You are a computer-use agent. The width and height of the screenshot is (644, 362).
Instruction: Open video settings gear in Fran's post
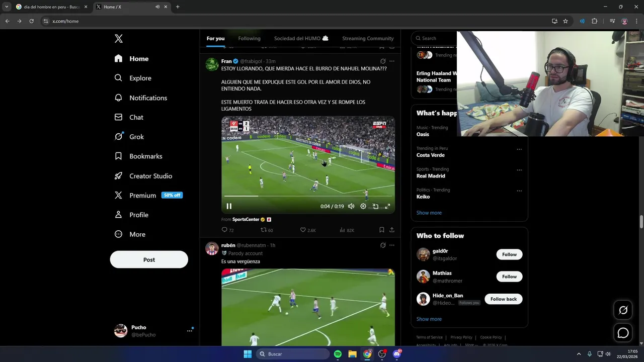(x=363, y=206)
